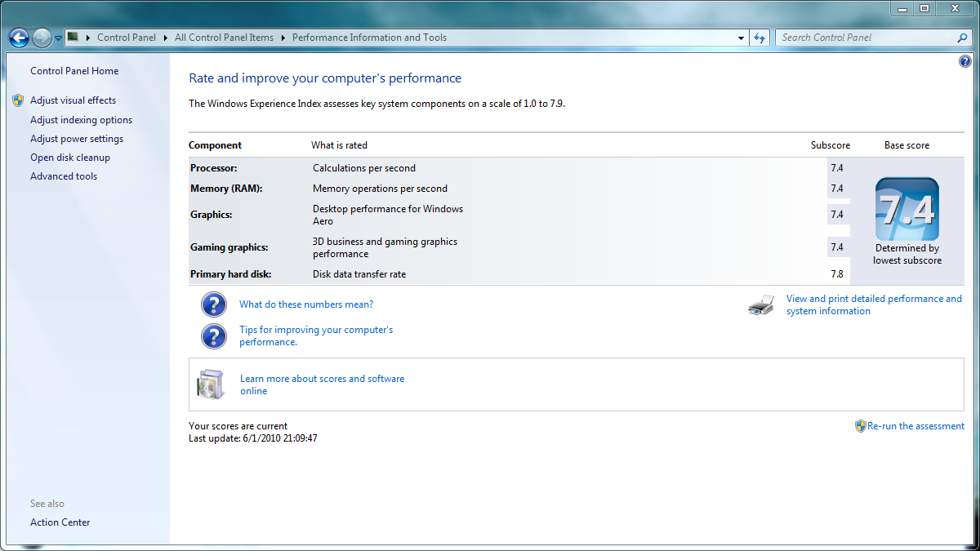The image size is (980, 551).
Task: Click the search magnifier icon
Action: (x=962, y=38)
